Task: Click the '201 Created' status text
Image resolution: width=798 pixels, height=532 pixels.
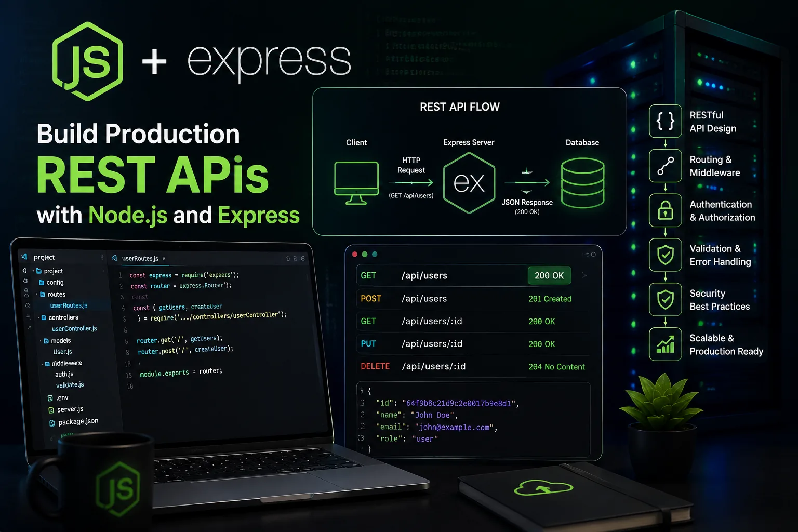Action: pos(550,299)
